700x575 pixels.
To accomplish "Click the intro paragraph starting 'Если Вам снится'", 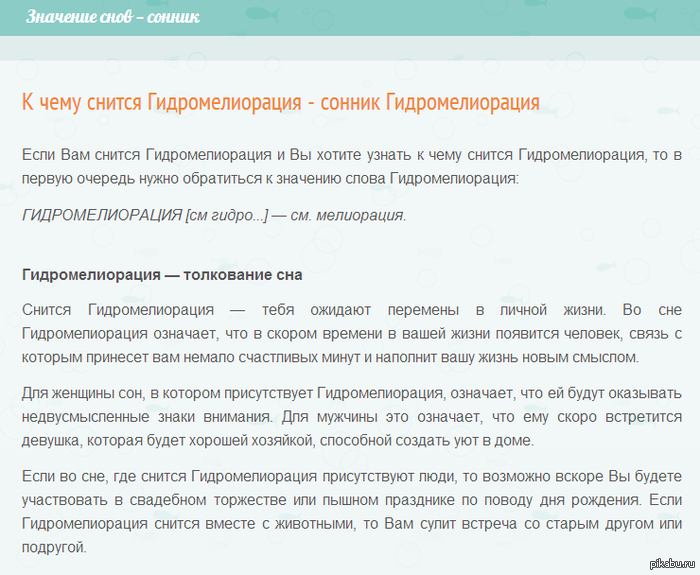I will tap(350, 167).
